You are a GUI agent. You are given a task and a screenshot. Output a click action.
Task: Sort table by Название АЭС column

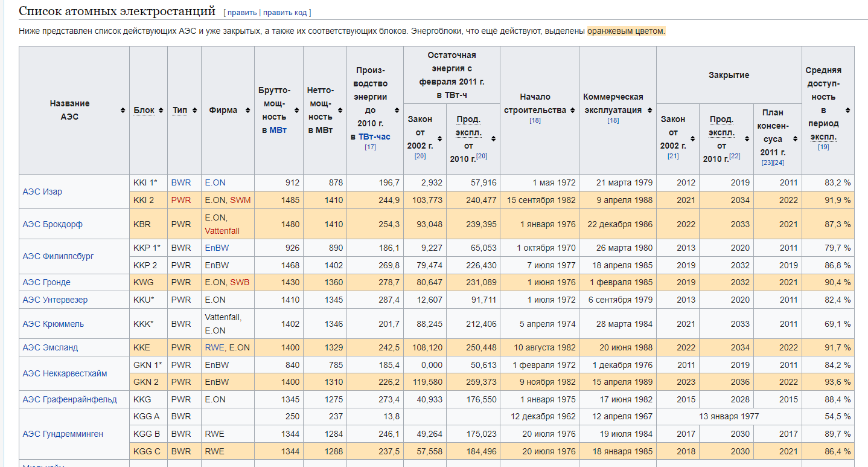pyautogui.click(x=123, y=111)
